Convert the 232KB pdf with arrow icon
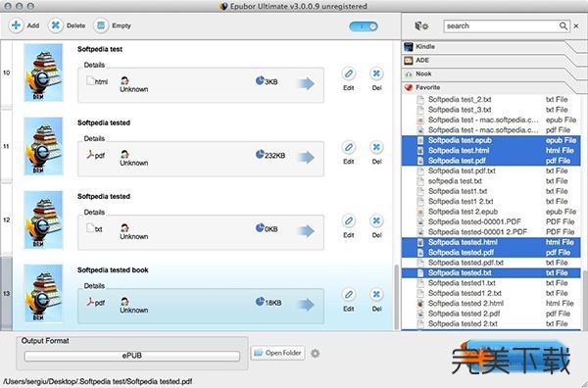 coord(307,157)
